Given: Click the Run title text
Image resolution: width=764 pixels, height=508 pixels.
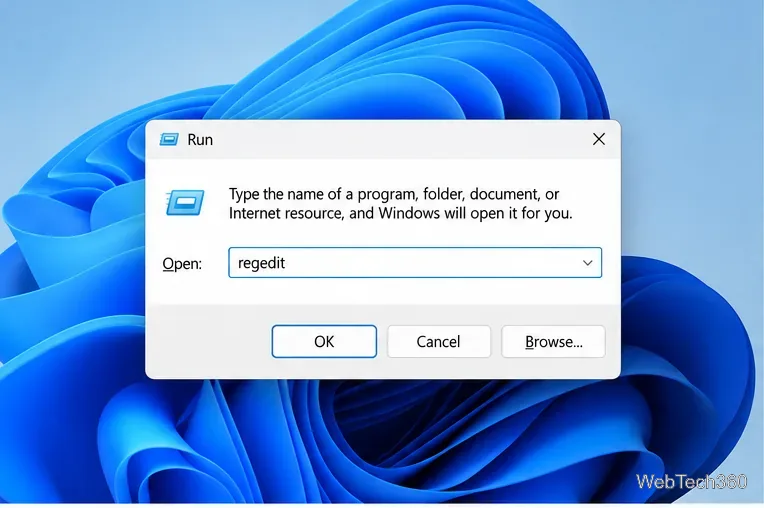Looking at the screenshot, I should (x=200, y=140).
